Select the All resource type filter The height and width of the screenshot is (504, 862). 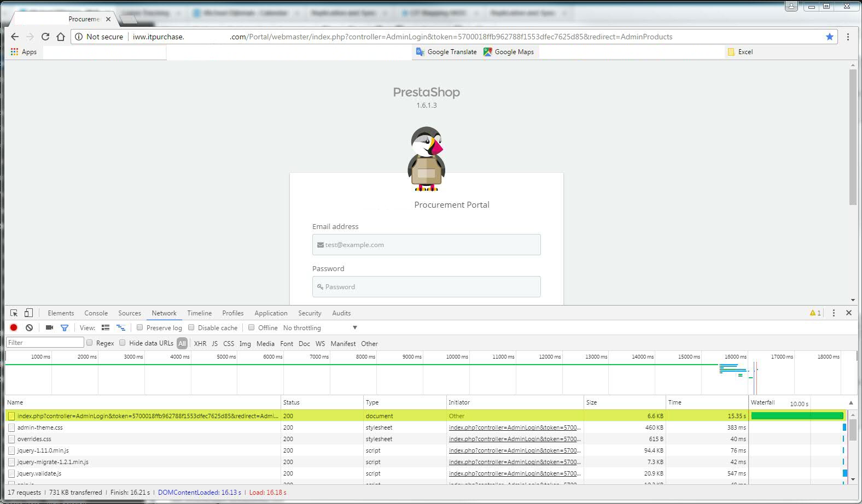(x=182, y=343)
